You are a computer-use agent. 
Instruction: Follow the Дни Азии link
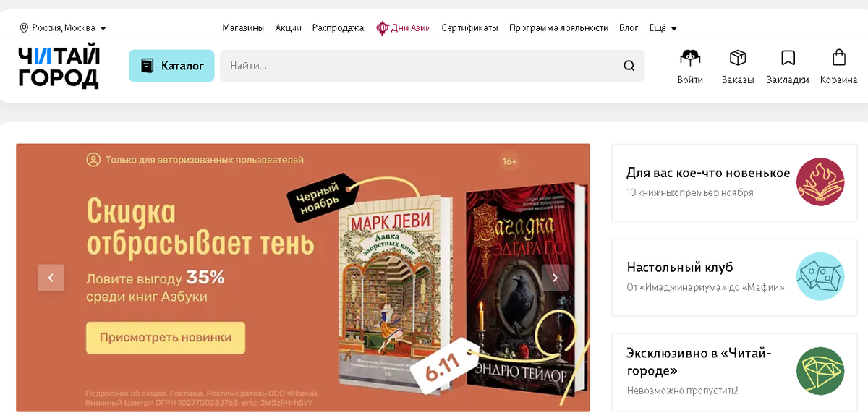pyautogui.click(x=404, y=28)
